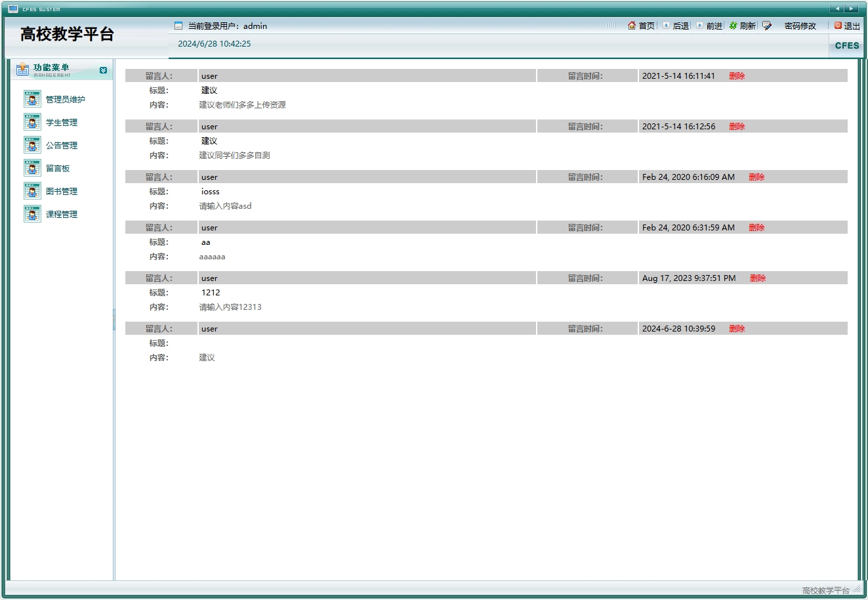Click the red 退出 exit icon
Image resolution: width=868 pixels, height=600 pixels.
click(837, 25)
